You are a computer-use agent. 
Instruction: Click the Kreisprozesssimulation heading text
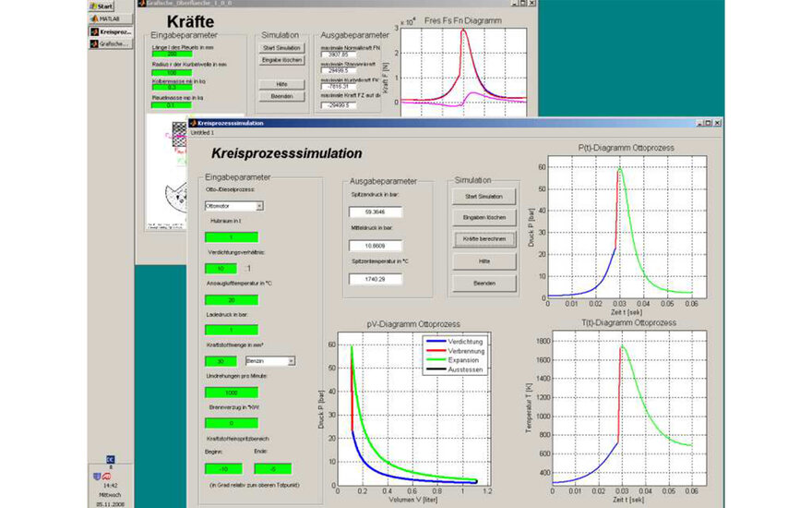(287, 153)
